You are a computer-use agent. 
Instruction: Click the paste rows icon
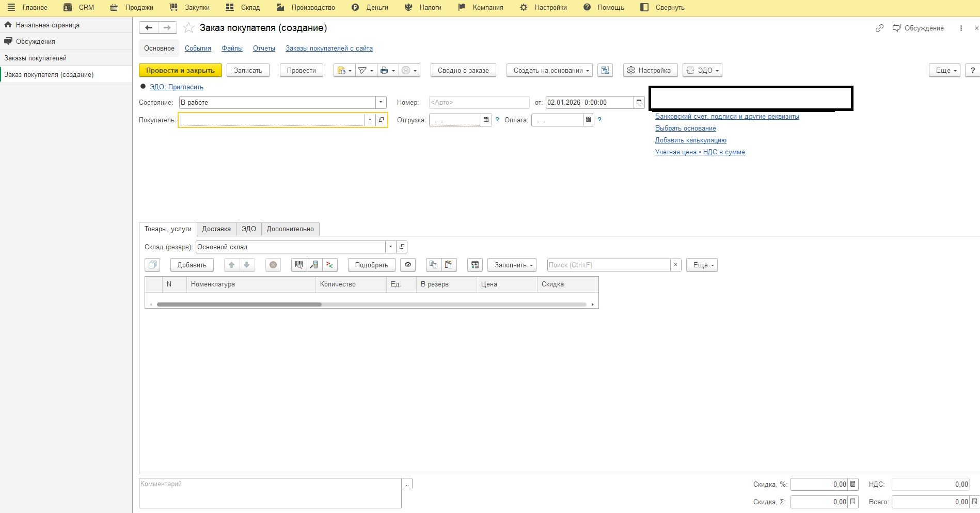pos(449,265)
